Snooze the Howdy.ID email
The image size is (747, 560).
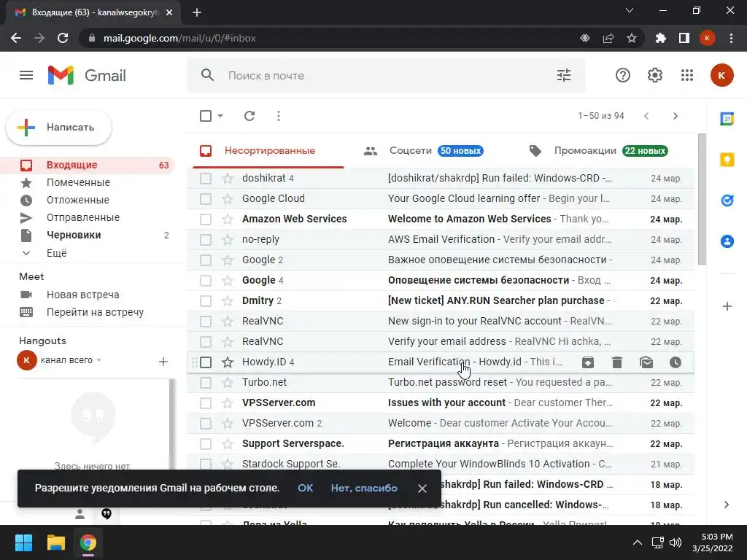[676, 362]
